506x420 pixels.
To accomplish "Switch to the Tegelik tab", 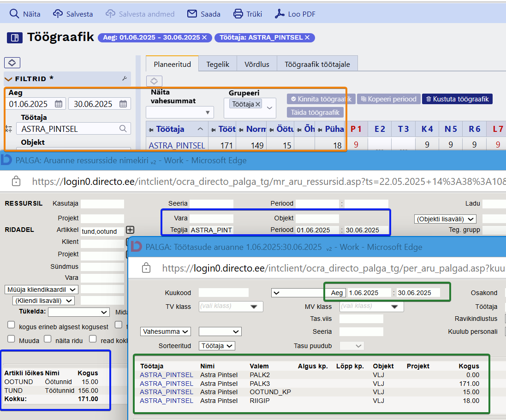I will pyautogui.click(x=218, y=64).
